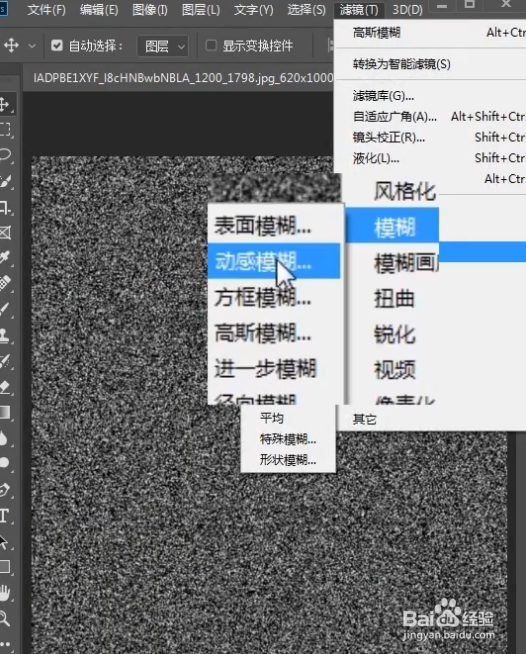
Task: Click the 滤镜(T) menu
Action: [359, 10]
